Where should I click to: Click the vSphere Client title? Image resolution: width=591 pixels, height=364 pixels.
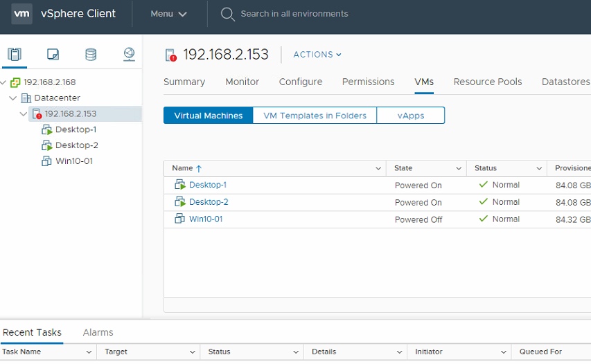point(78,14)
